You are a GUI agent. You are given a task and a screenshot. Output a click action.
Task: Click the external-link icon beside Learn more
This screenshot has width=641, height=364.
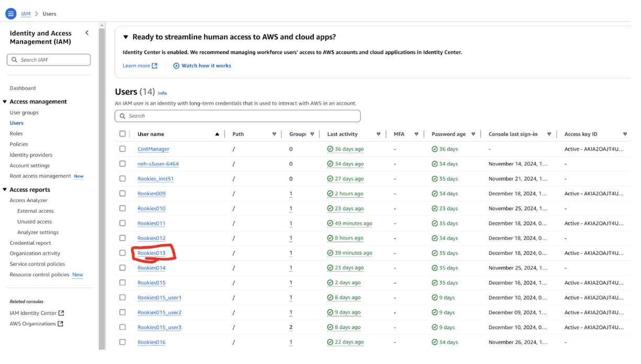(x=154, y=66)
